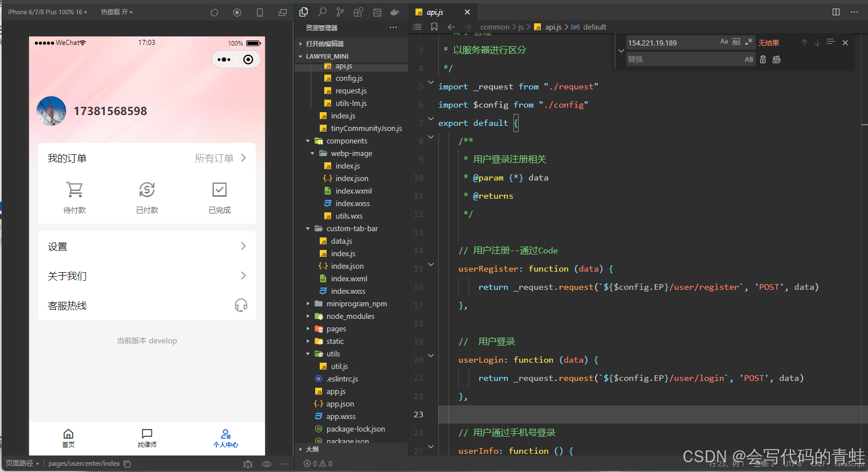Click the simulator stop/record circle icon
Viewport: 868px width, 472px height.
pyautogui.click(x=237, y=12)
